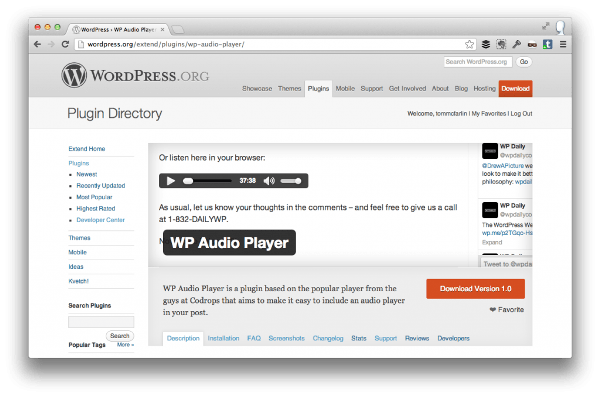
Task: Open the sidebar Themes link
Action: pos(80,238)
